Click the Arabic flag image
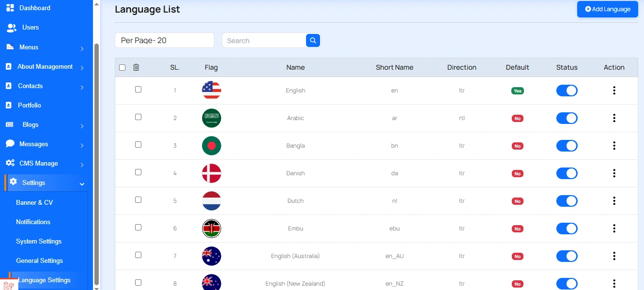Screen dimensions: 644x290 click(x=212, y=118)
